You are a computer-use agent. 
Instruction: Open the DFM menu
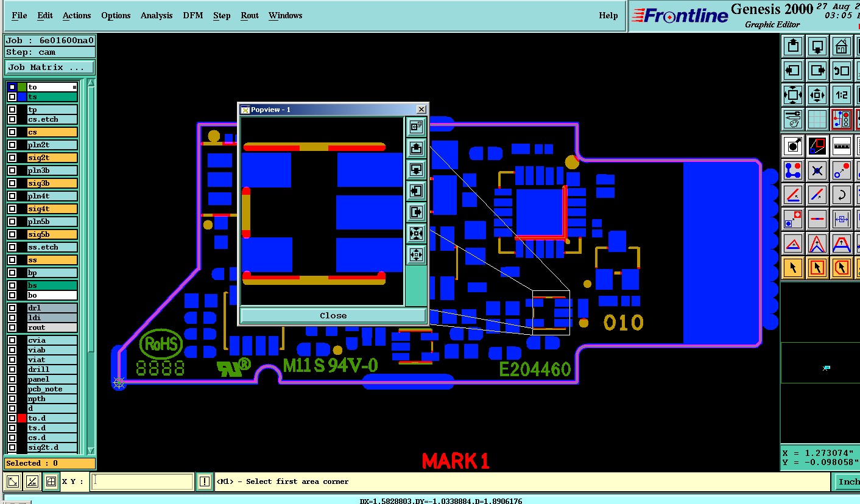coord(193,15)
